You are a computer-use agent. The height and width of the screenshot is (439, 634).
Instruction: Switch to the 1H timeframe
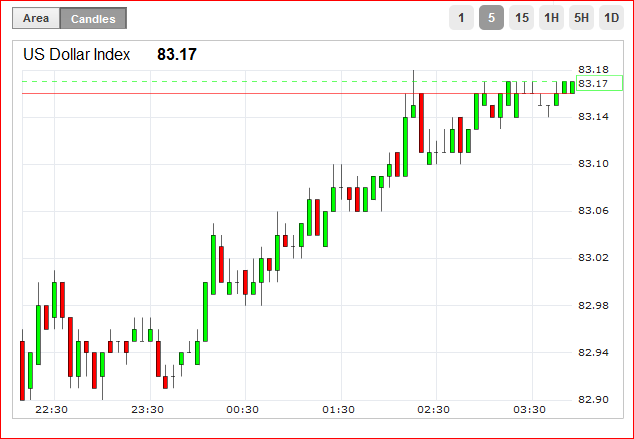point(551,18)
